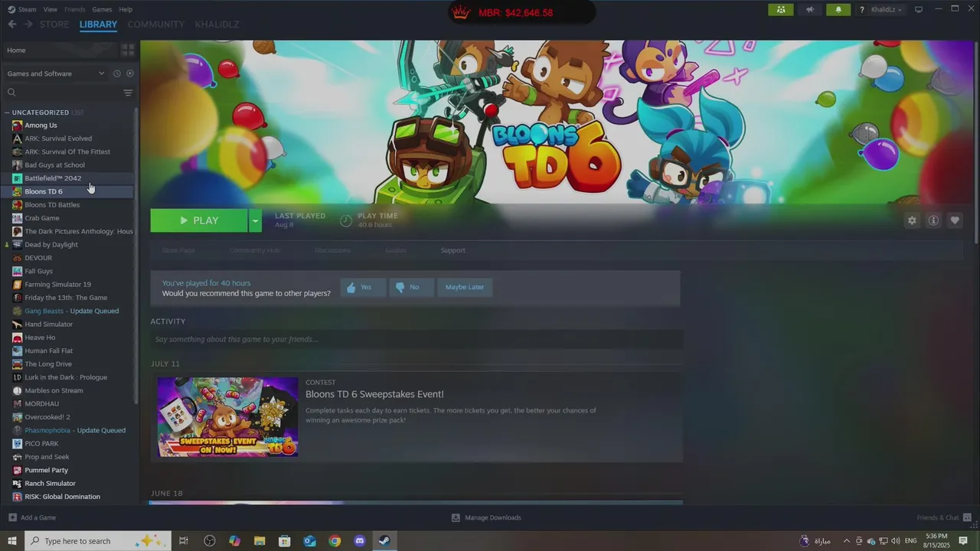Open Bloons TD 6 Sweepstakes Event title
Image resolution: width=980 pixels, height=551 pixels.
[374, 394]
